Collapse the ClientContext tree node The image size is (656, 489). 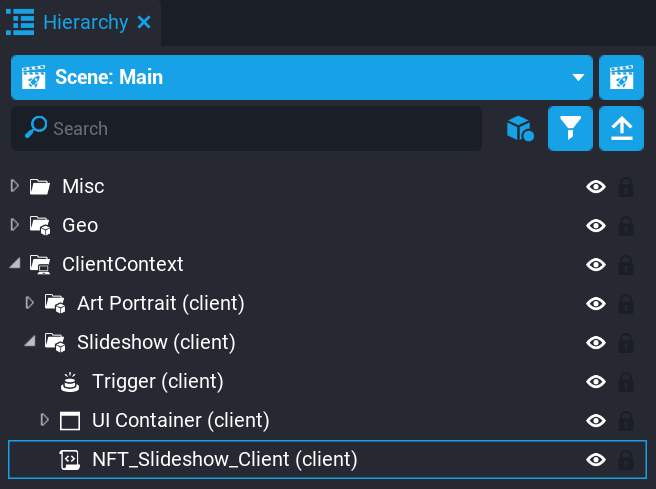[x=14, y=264]
